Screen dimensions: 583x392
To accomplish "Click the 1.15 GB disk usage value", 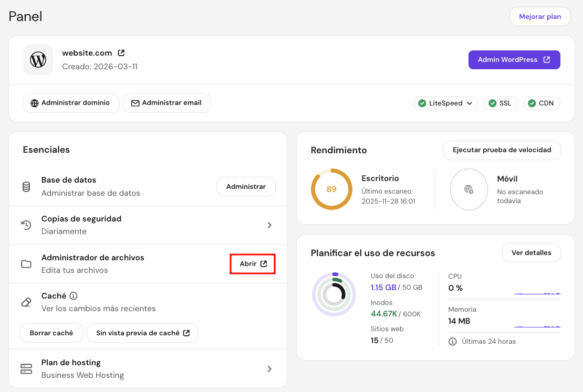I will pyautogui.click(x=383, y=287).
